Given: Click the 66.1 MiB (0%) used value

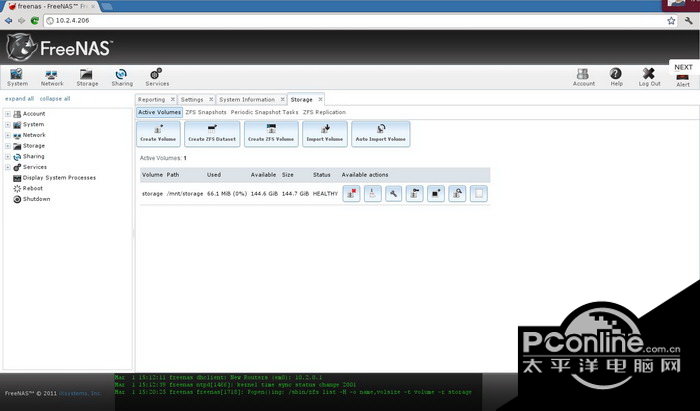Looking at the screenshot, I should [227, 194].
